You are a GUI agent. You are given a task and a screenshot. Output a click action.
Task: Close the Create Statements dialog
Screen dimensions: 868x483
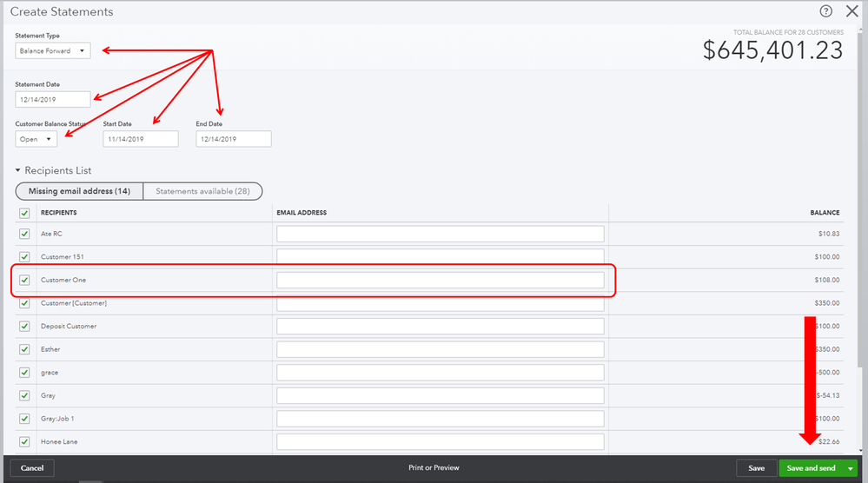[852, 11]
